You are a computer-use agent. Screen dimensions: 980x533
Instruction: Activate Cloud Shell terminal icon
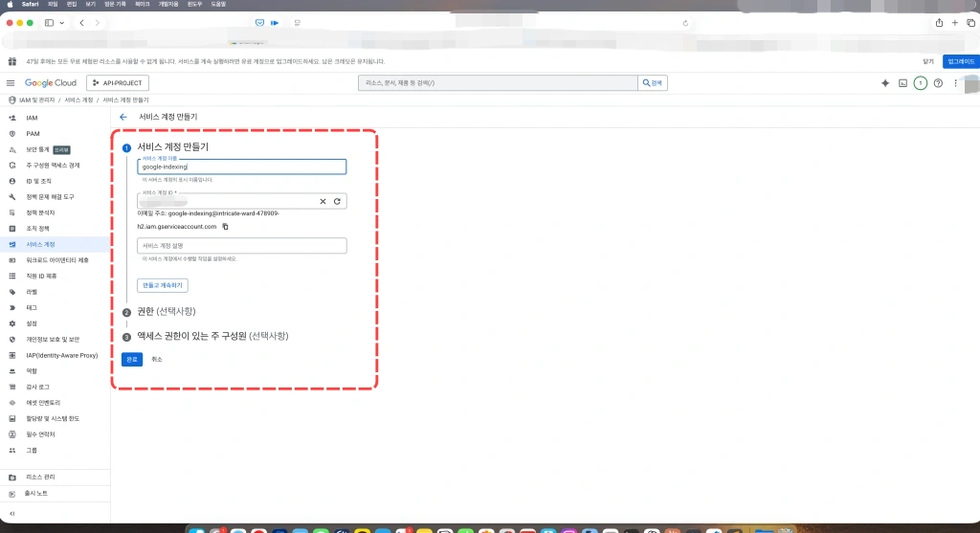[x=902, y=83]
